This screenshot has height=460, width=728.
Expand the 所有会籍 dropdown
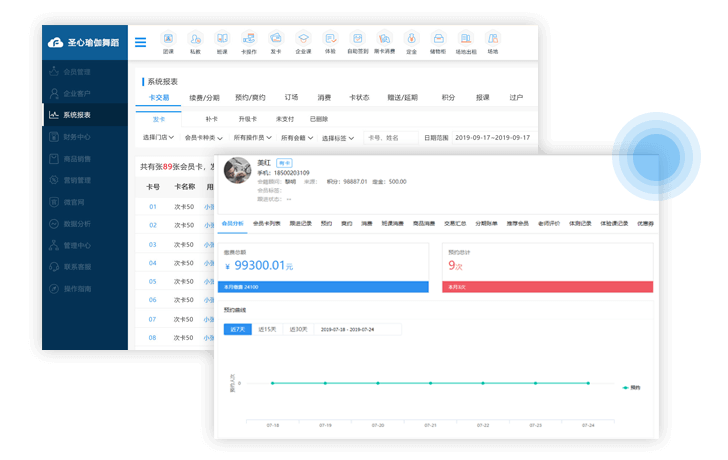click(297, 137)
